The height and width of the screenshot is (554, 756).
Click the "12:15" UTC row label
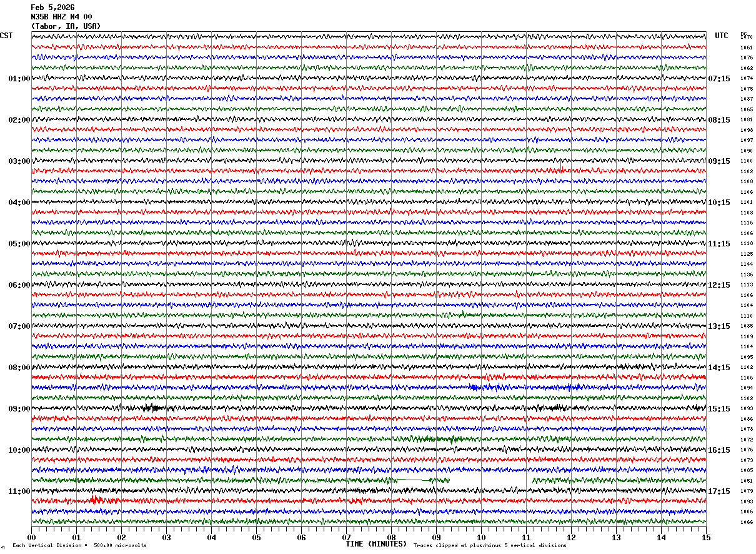pyautogui.click(x=719, y=285)
